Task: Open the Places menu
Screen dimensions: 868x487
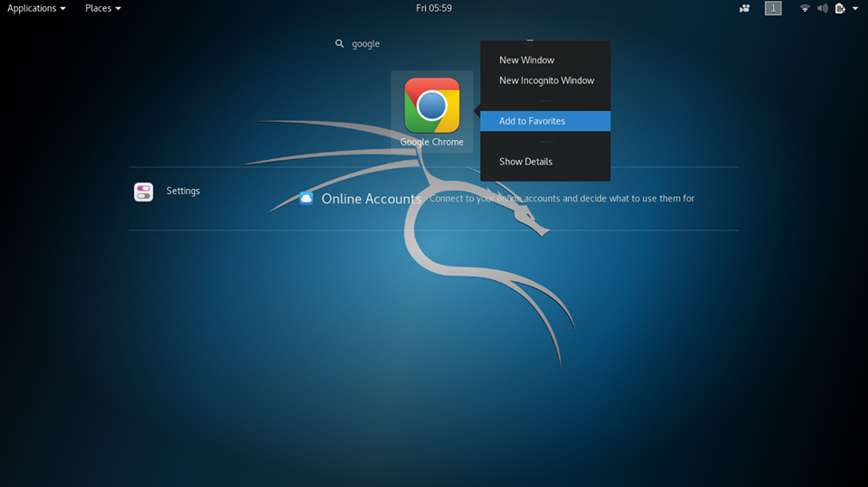Action: (103, 8)
